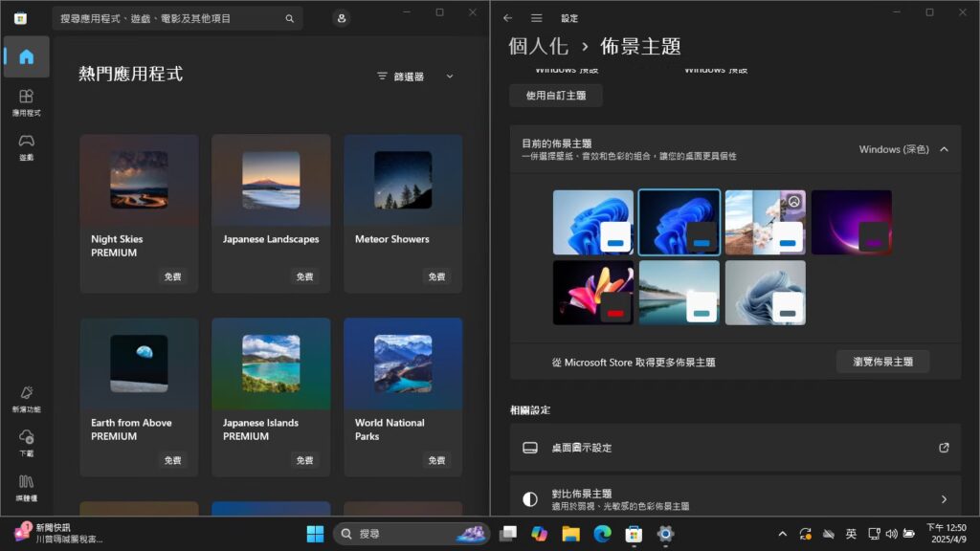
Task: Expand 對比佈景主題 settings
Action: pos(735,497)
